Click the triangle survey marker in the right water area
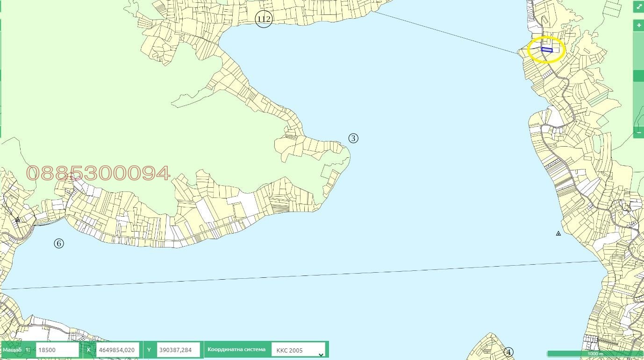This screenshot has width=644, height=360. pos(558,233)
